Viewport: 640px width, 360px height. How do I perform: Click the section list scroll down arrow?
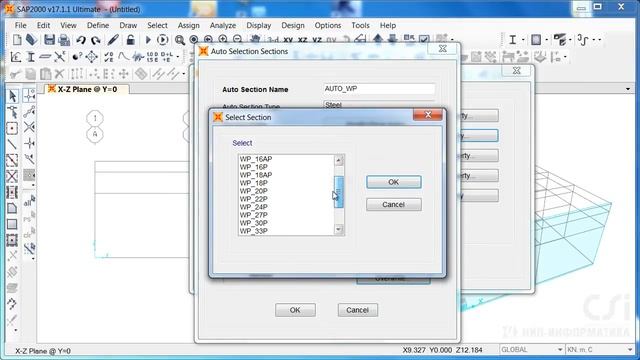tap(339, 230)
